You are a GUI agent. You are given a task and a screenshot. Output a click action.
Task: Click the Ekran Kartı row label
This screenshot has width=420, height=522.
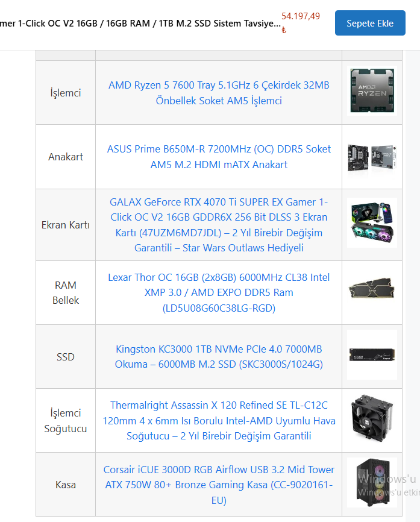coord(66,225)
